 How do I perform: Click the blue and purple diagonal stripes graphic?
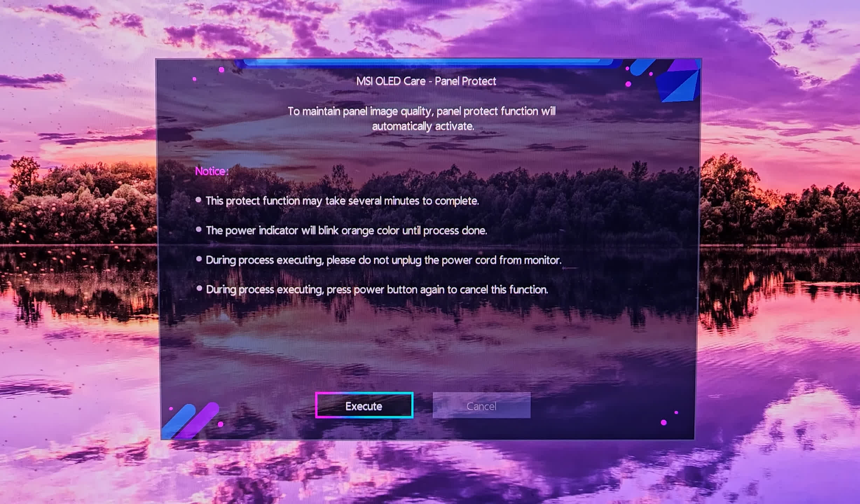tap(191, 421)
